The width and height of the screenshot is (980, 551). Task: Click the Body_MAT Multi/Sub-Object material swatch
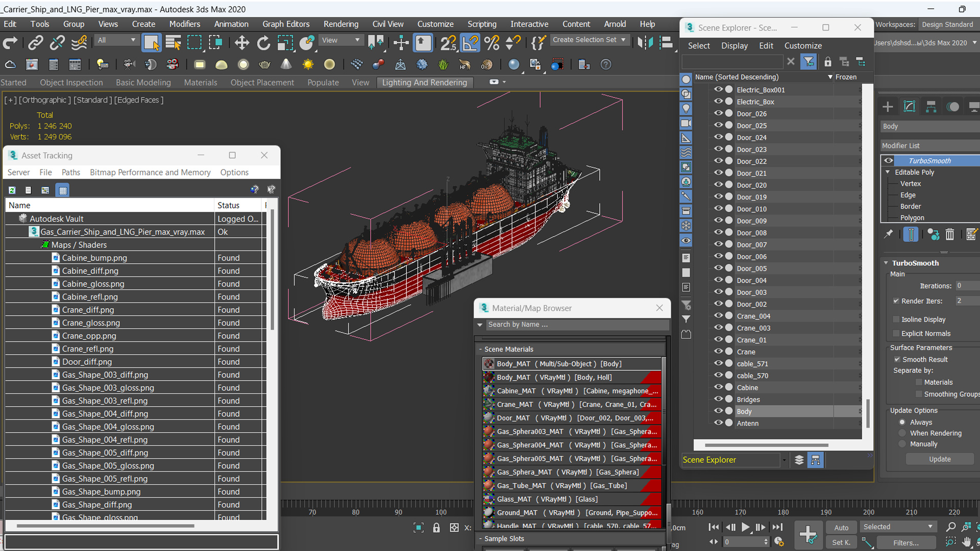click(489, 364)
